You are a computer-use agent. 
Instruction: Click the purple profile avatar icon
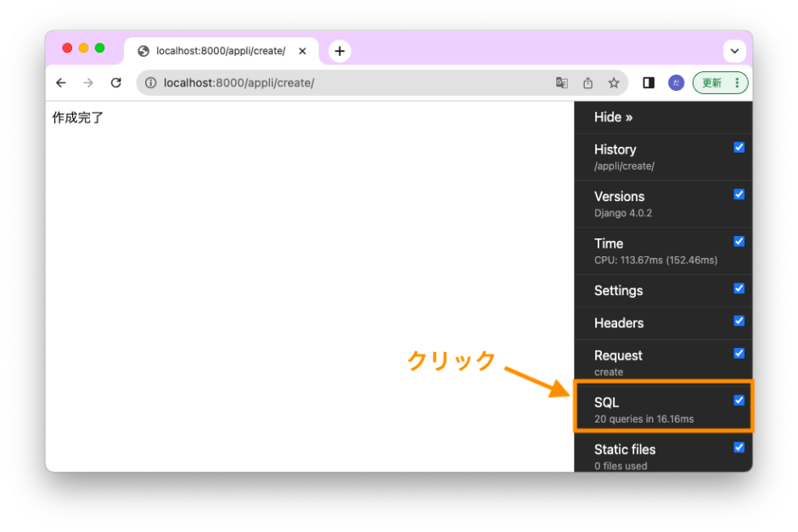coord(675,82)
